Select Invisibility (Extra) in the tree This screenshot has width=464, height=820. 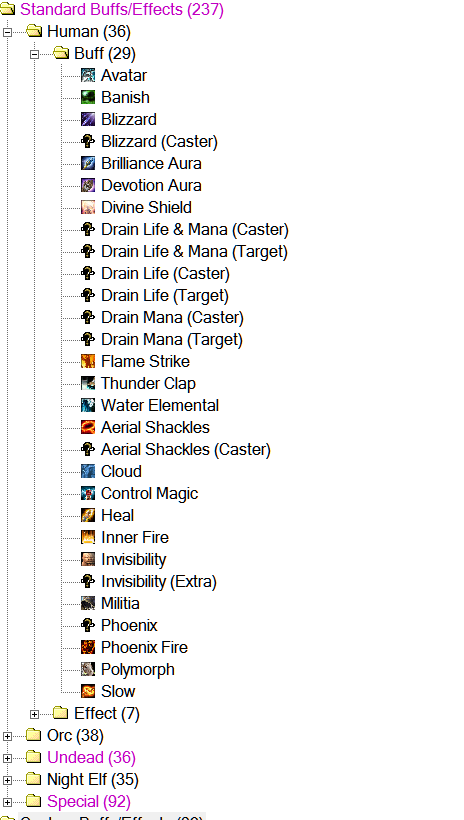159,581
